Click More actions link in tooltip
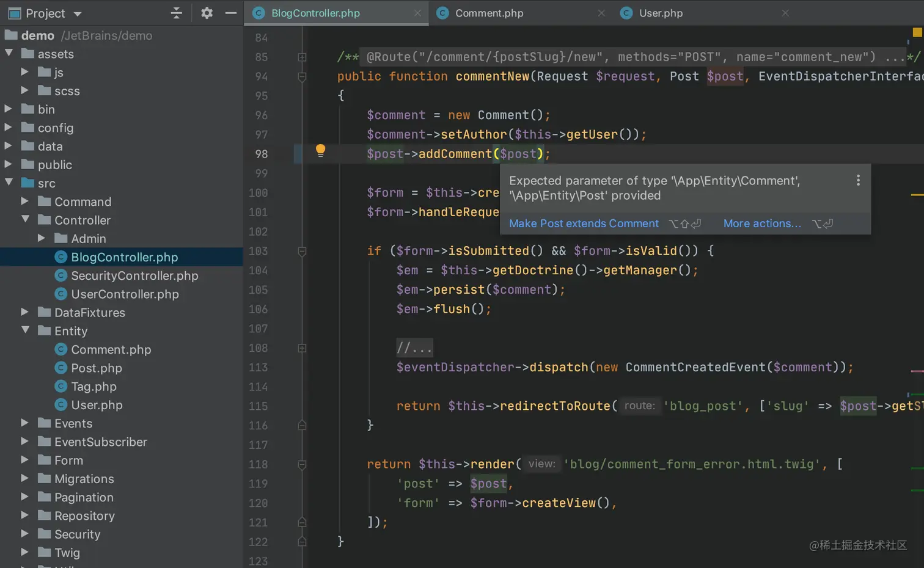924x568 pixels. tap(762, 224)
